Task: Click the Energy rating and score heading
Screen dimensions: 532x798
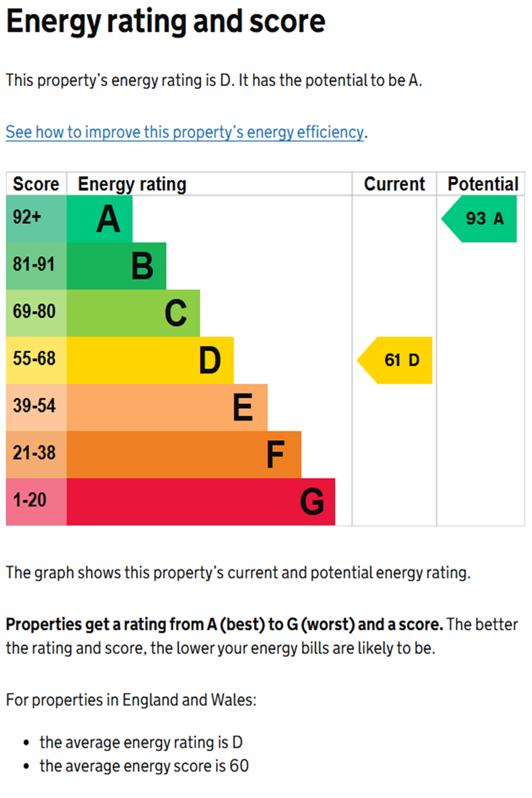Action: coord(165,22)
